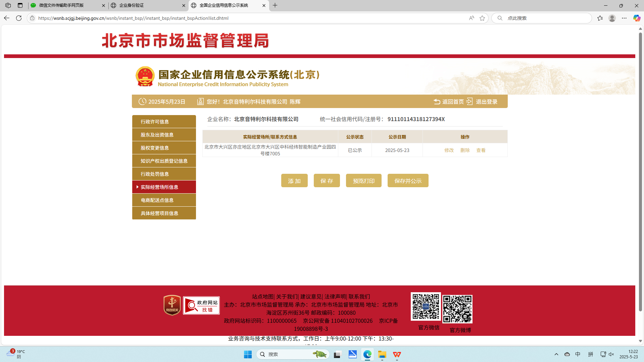
Task: Open 行政处罚信息 in the sidebar
Action: [164, 174]
